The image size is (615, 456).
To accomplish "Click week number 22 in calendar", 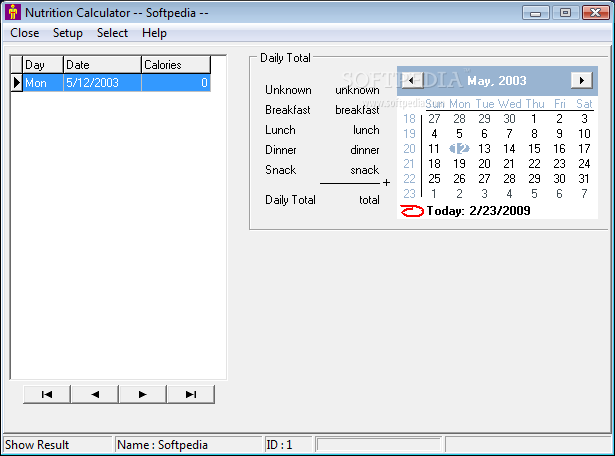I will point(409,179).
